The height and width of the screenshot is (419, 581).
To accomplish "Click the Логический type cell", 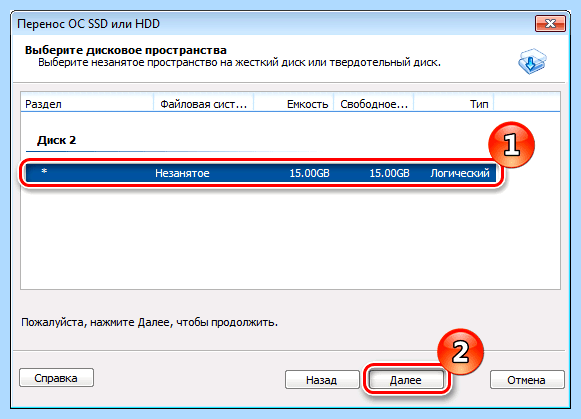I will click(x=460, y=173).
